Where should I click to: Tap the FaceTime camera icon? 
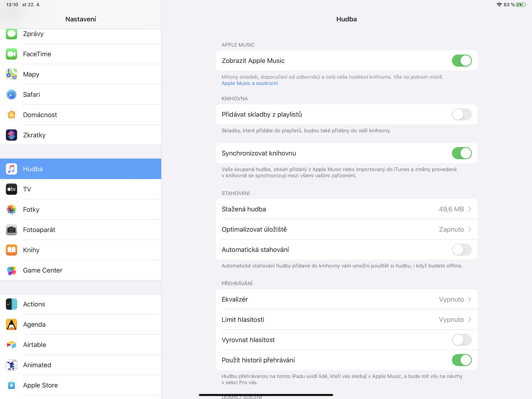tap(11, 54)
